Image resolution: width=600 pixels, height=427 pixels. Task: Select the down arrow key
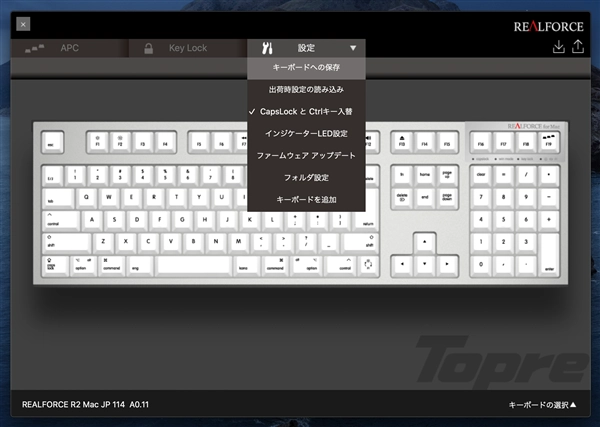424,265
